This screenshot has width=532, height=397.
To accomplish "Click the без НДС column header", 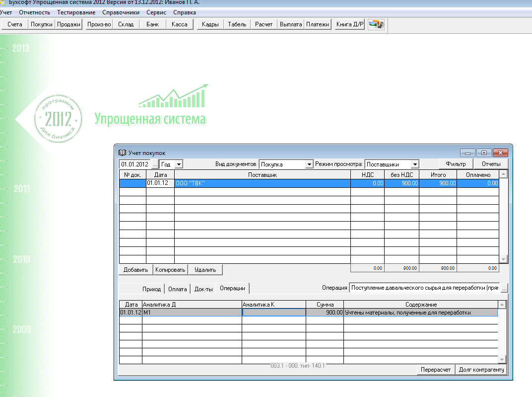I will [401, 175].
